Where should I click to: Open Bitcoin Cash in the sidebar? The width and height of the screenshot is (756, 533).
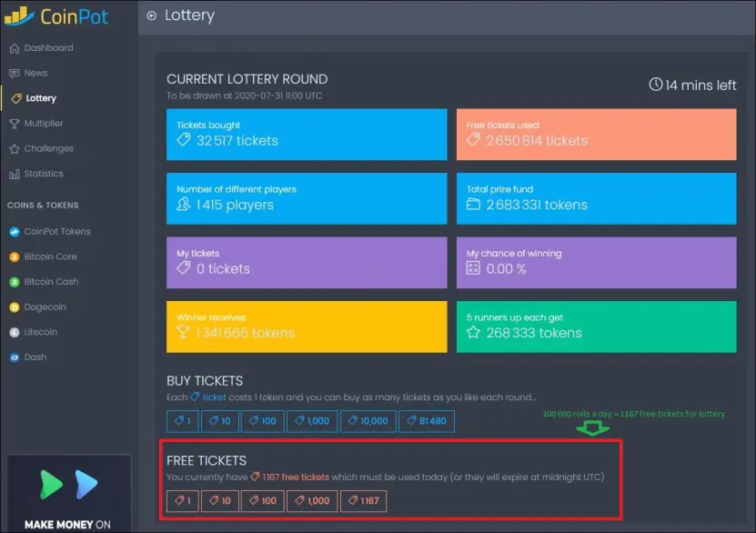point(51,282)
